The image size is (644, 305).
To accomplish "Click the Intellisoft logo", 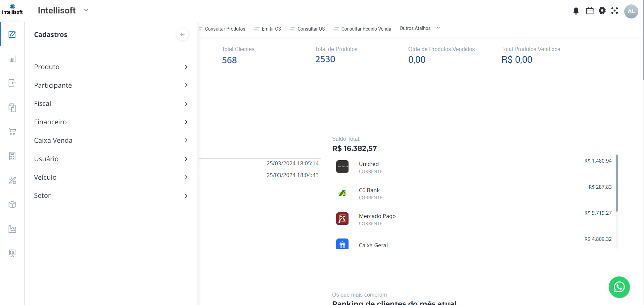I will click(12, 9).
